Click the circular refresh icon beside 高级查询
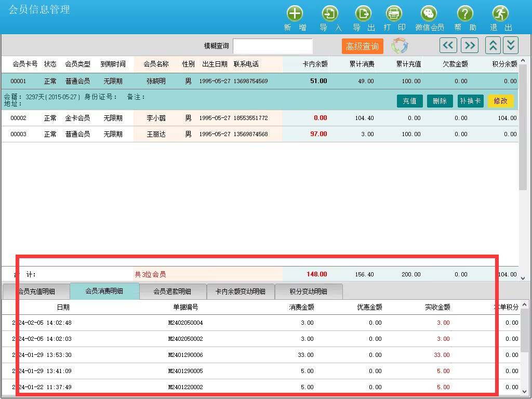The height and width of the screenshot is (399, 532). point(400,46)
